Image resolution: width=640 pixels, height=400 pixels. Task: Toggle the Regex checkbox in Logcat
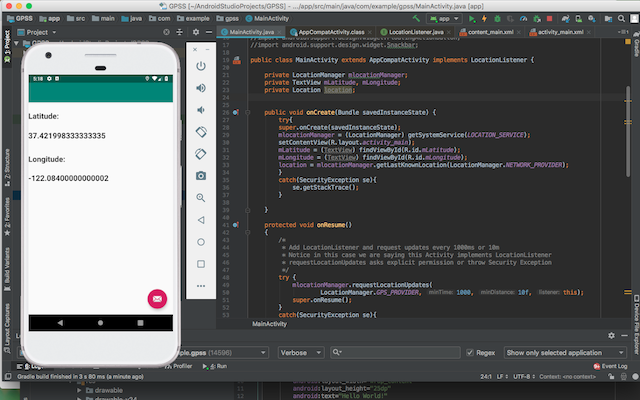point(470,352)
